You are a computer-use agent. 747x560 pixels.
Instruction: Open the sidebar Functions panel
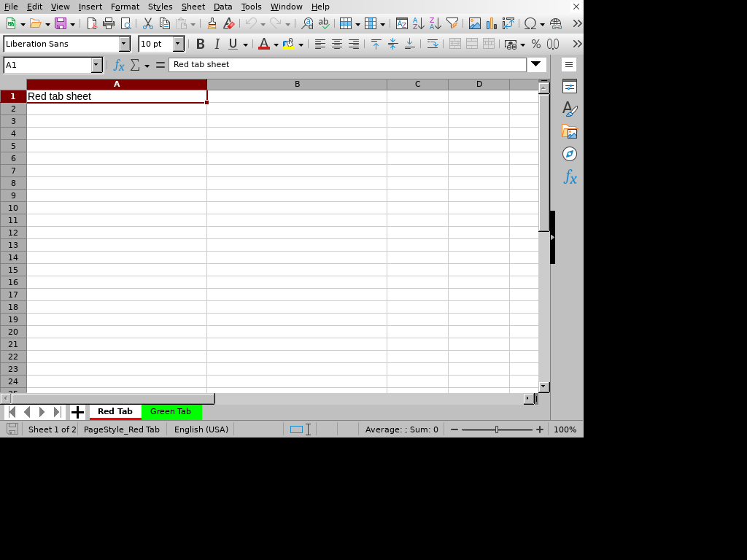pos(569,176)
